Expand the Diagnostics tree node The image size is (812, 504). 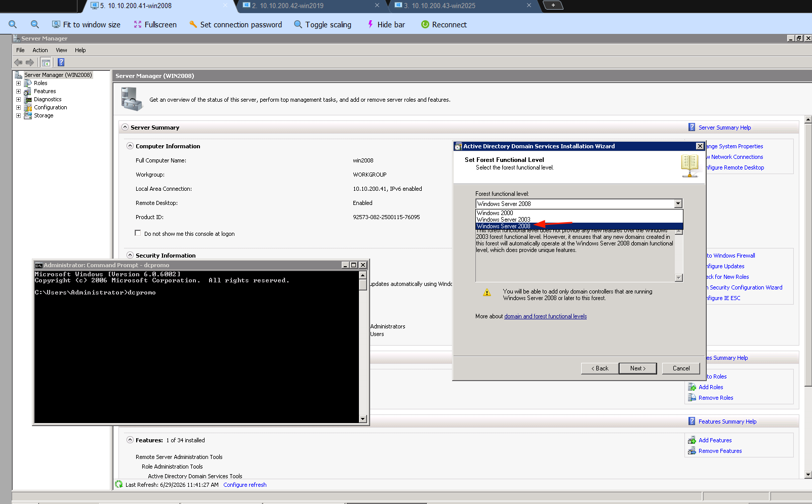(18, 99)
